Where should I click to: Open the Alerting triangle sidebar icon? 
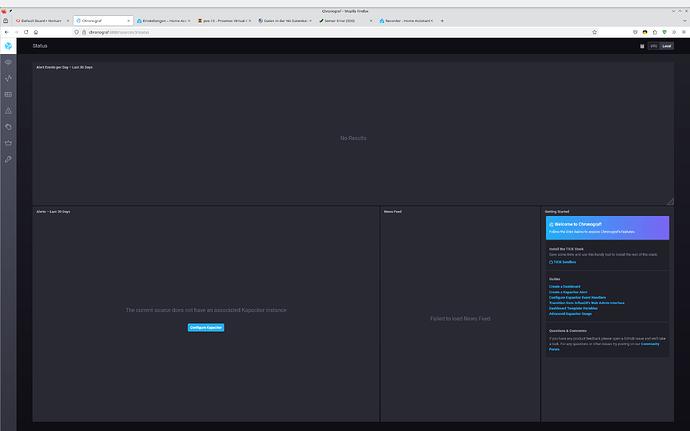coord(8,111)
